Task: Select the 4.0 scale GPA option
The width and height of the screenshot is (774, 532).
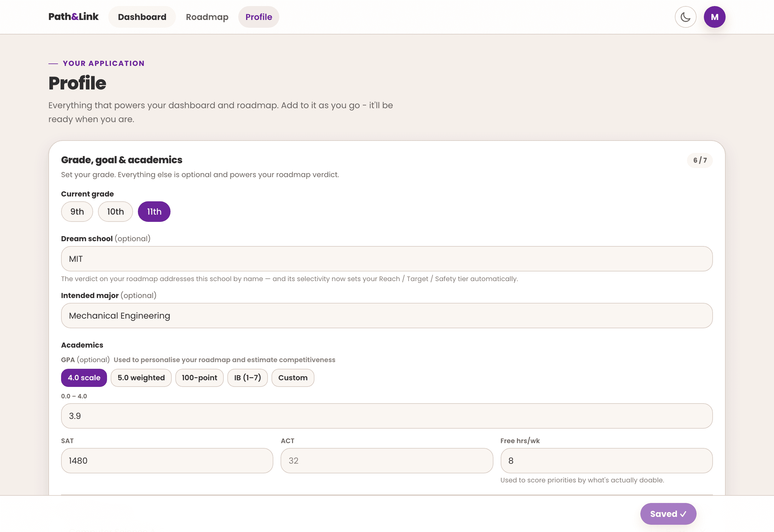Action: 84,378
